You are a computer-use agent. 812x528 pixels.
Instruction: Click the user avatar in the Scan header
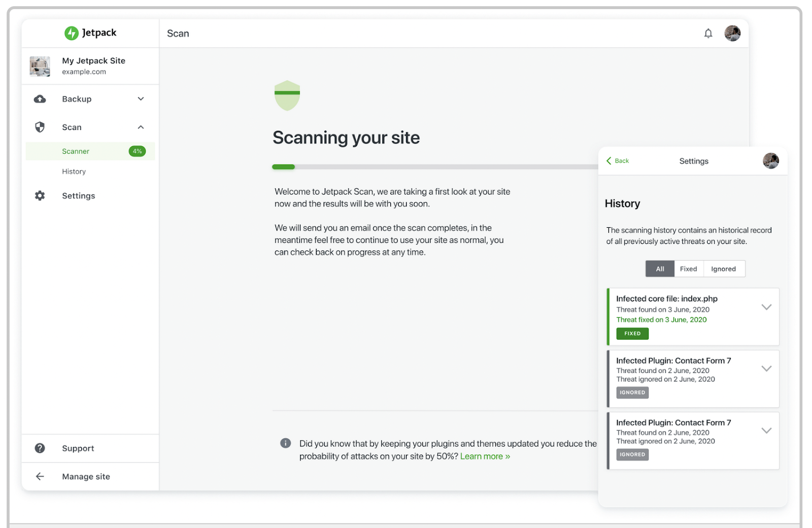click(x=732, y=33)
